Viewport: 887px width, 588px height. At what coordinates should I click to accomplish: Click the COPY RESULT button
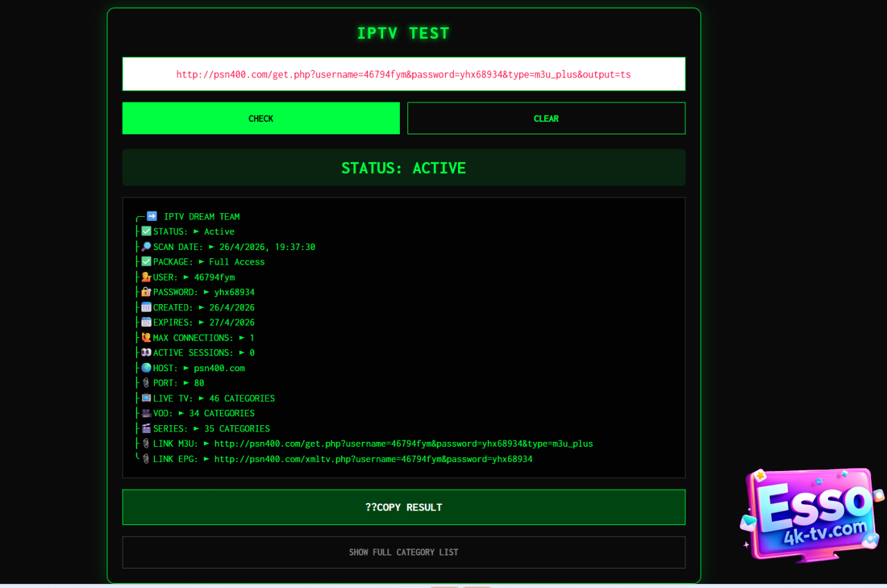click(403, 507)
